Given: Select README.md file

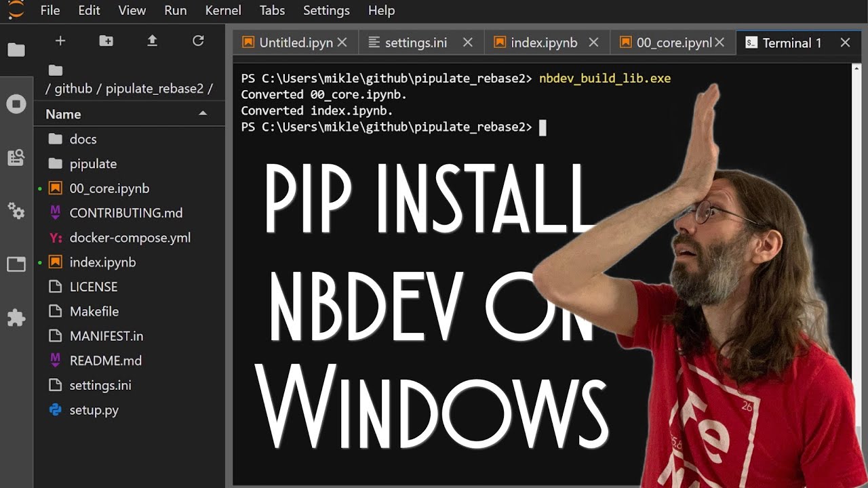Looking at the screenshot, I should (129, 361).
